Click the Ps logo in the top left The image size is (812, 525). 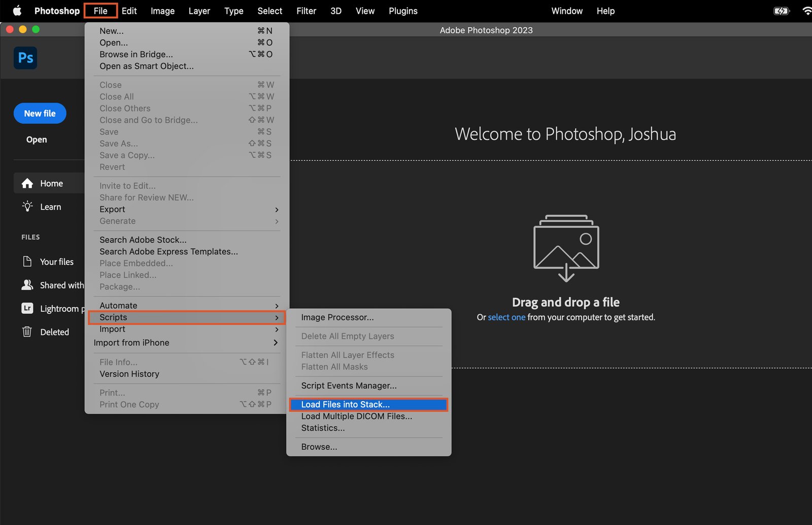(x=25, y=58)
